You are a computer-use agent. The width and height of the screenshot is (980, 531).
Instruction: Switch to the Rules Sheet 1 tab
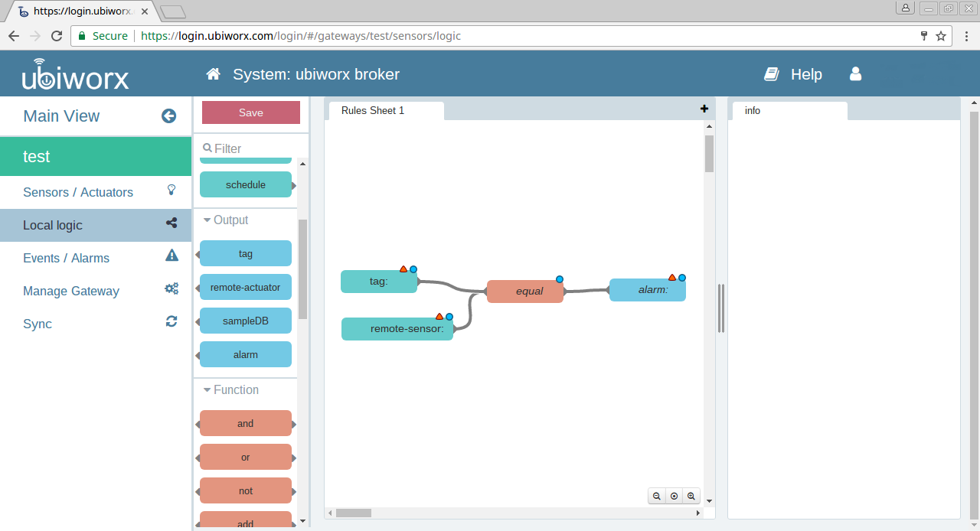373,111
